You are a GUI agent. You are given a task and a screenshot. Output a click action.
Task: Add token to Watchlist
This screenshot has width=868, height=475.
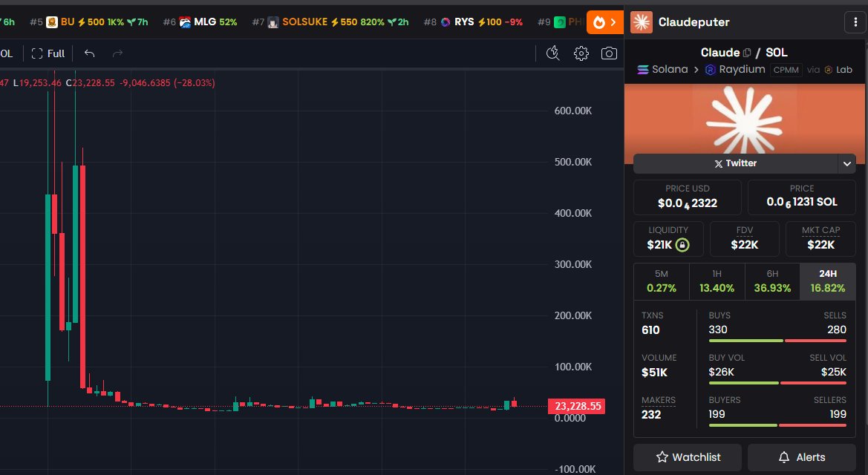(x=688, y=457)
